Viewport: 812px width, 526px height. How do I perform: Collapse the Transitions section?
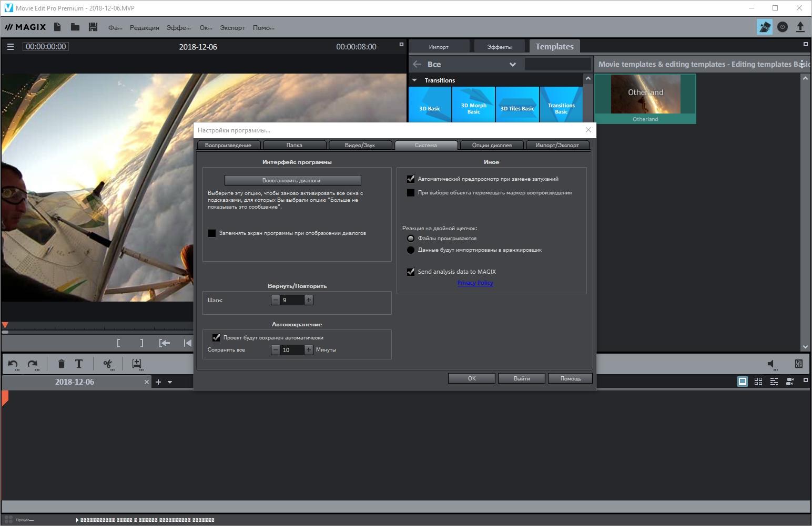tap(414, 80)
